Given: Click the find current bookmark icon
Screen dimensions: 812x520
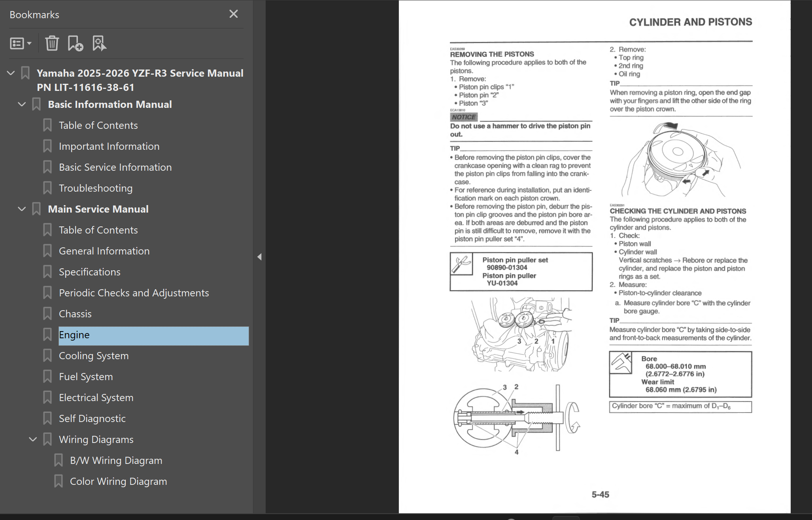Looking at the screenshot, I should (x=99, y=43).
